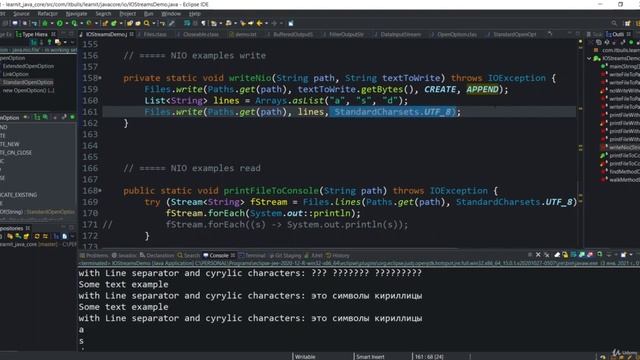The image size is (640, 360).
Task: Open the Search menu
Action: (103, 14)
